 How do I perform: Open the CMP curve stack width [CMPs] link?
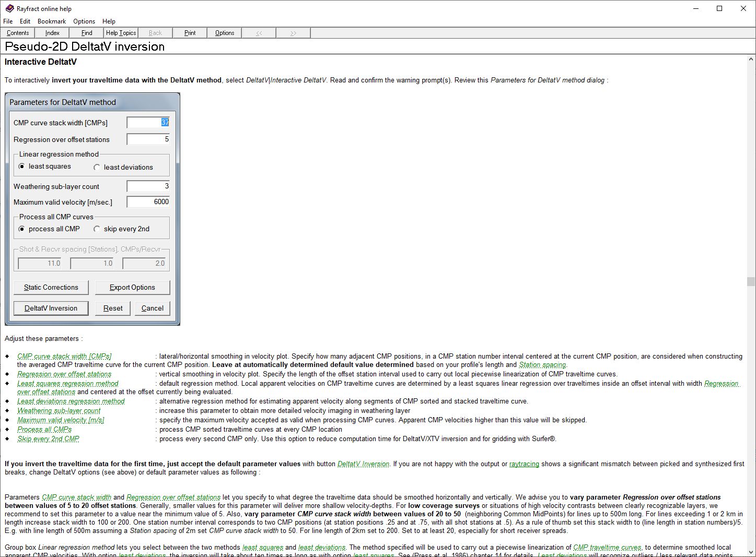64,357
